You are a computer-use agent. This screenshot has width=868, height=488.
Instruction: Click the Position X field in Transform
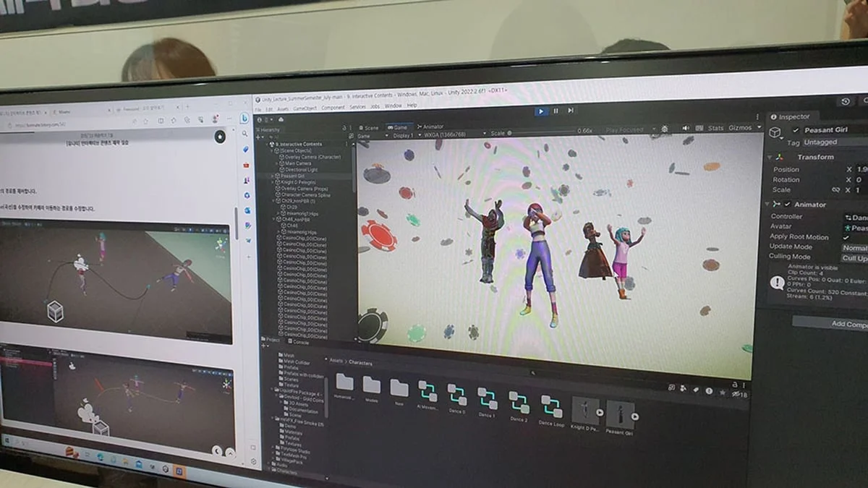[x=862, y=169]
